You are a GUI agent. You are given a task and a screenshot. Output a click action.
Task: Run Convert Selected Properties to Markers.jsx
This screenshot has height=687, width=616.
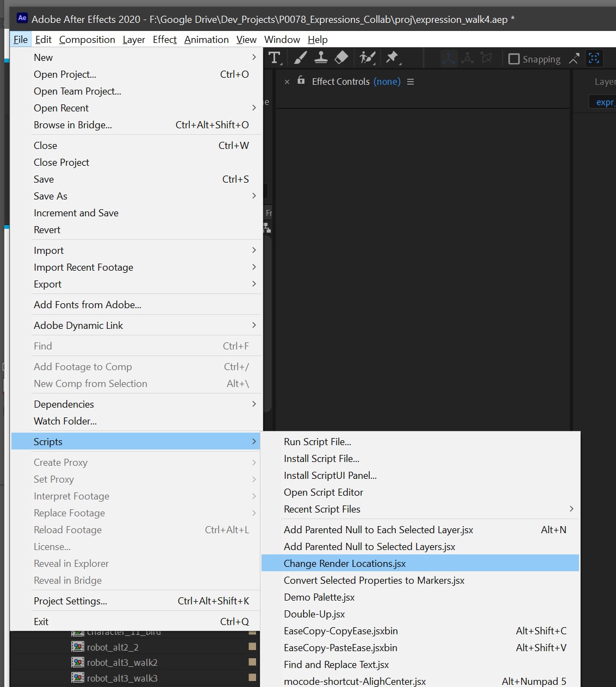tap(420, 580)
